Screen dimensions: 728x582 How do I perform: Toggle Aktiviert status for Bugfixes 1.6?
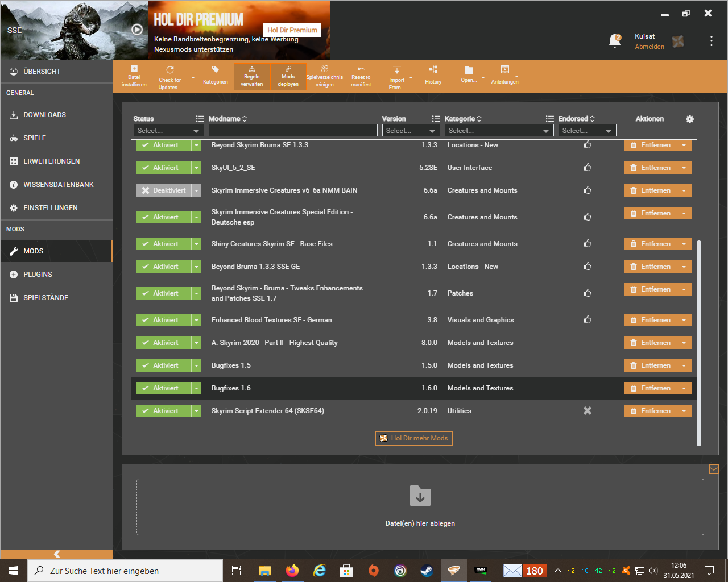pos(163,388)
